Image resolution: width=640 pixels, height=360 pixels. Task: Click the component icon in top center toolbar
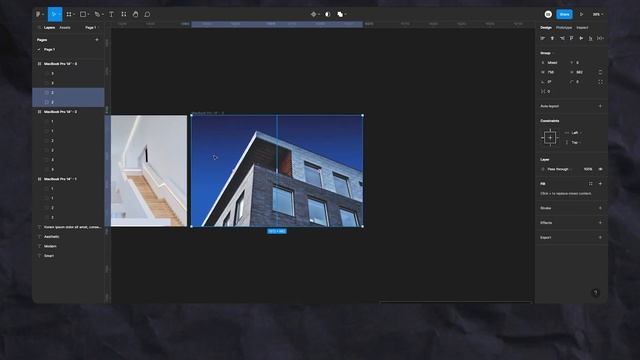[x=314, y=14]
